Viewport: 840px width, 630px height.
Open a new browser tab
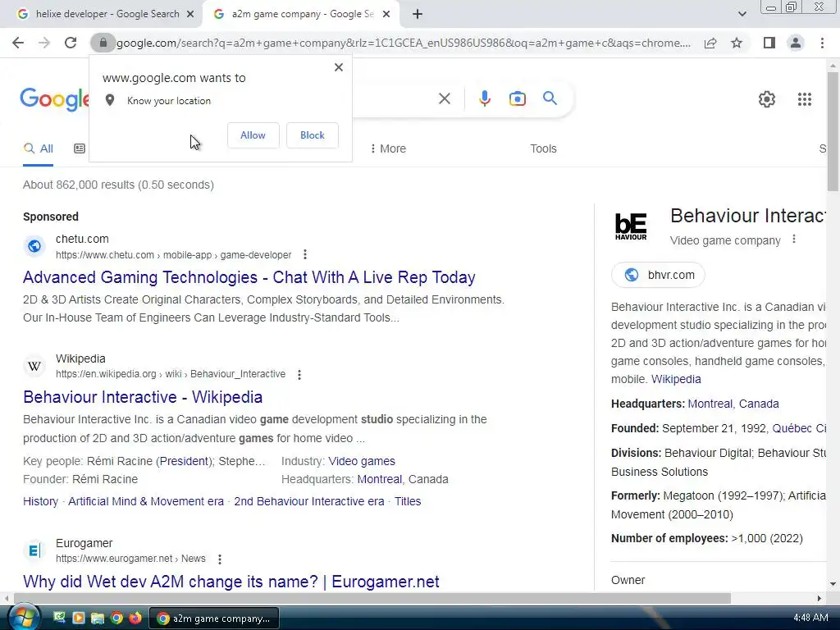pyautogui.click(x=418, y=14)
